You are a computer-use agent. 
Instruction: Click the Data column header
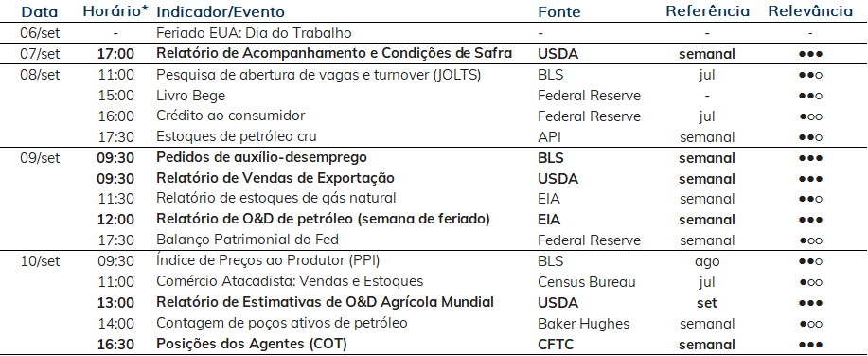coord(40,11)
